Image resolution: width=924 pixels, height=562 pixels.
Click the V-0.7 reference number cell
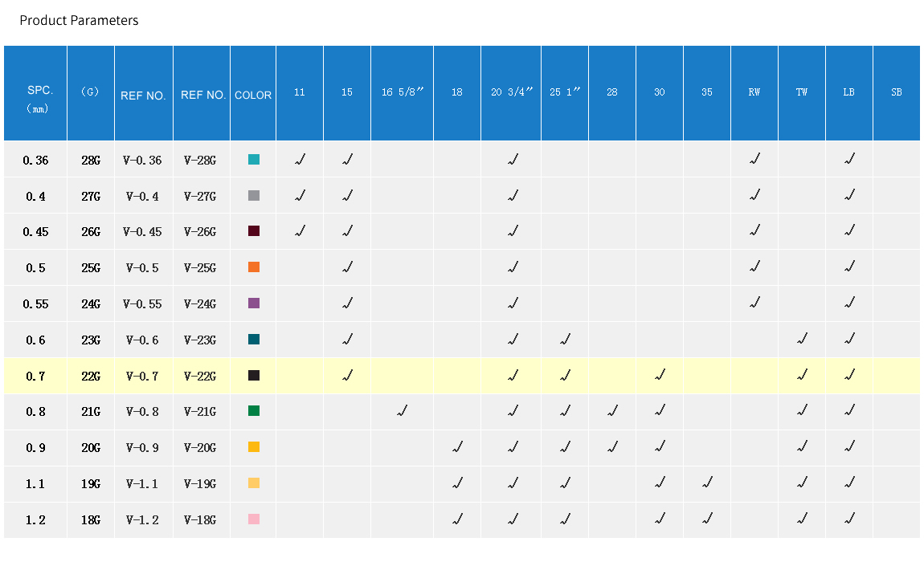pyautogui.click(x=142, y=376)
